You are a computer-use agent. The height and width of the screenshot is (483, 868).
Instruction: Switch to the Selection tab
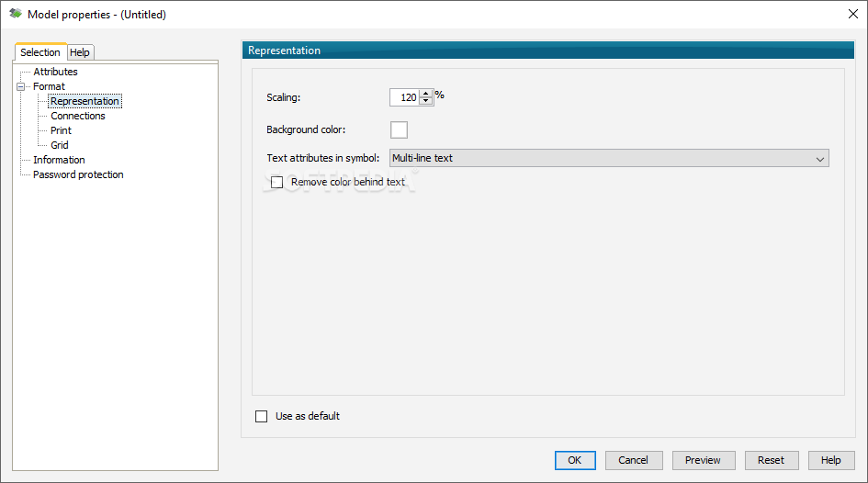pos(40,52)
